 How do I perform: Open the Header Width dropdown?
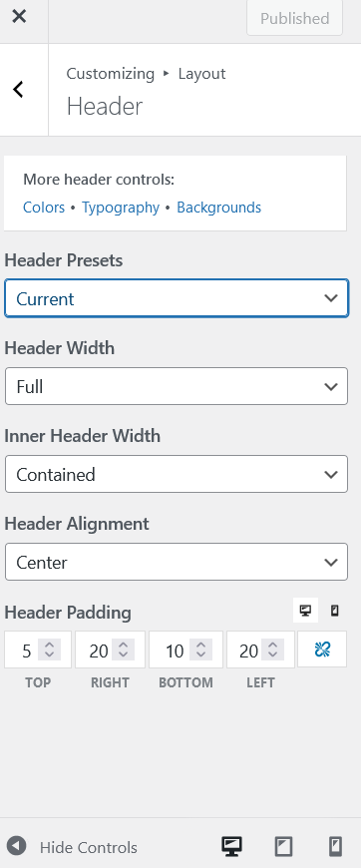(x=177, y=386)
